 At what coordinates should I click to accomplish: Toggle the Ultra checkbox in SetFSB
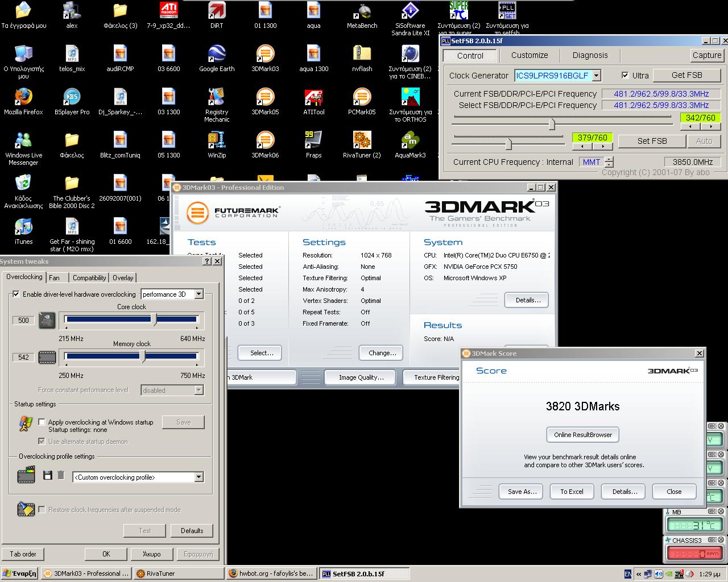625,75
